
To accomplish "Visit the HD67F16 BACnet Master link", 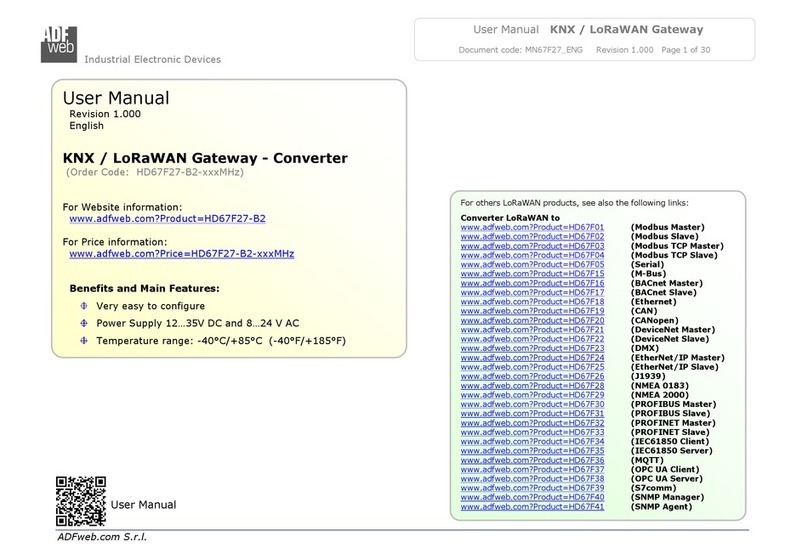I will coord(532,283).
